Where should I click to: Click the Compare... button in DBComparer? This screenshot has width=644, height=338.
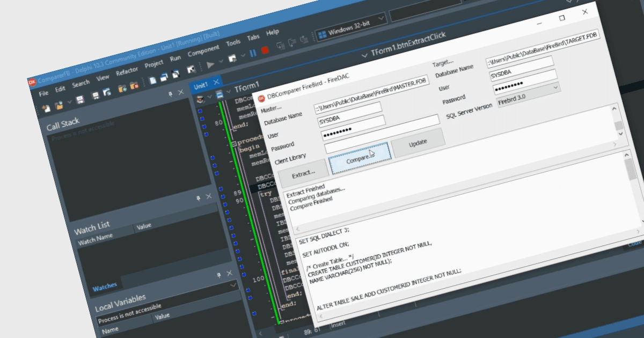(360, 158)
